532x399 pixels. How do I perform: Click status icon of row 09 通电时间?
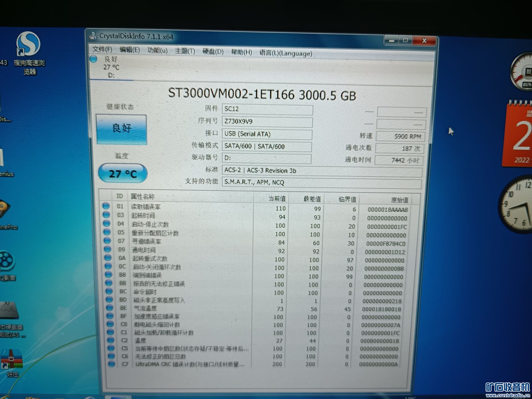(108, 249)
